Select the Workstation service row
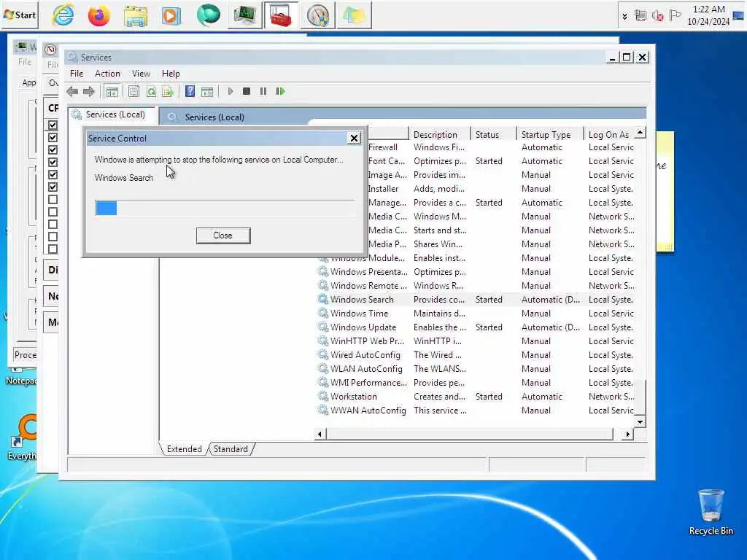The image size is (747, 560). (476, 396)
